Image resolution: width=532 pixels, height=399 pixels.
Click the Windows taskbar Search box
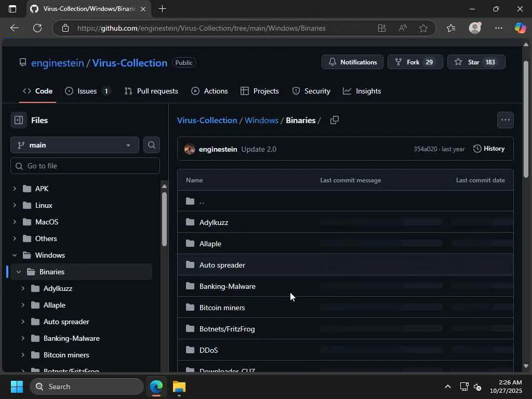(x=87, y=387)
